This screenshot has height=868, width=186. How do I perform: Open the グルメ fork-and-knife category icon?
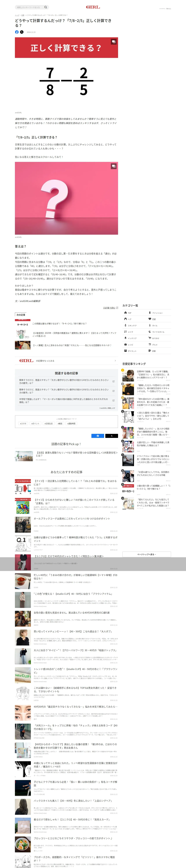pos(150,344)
